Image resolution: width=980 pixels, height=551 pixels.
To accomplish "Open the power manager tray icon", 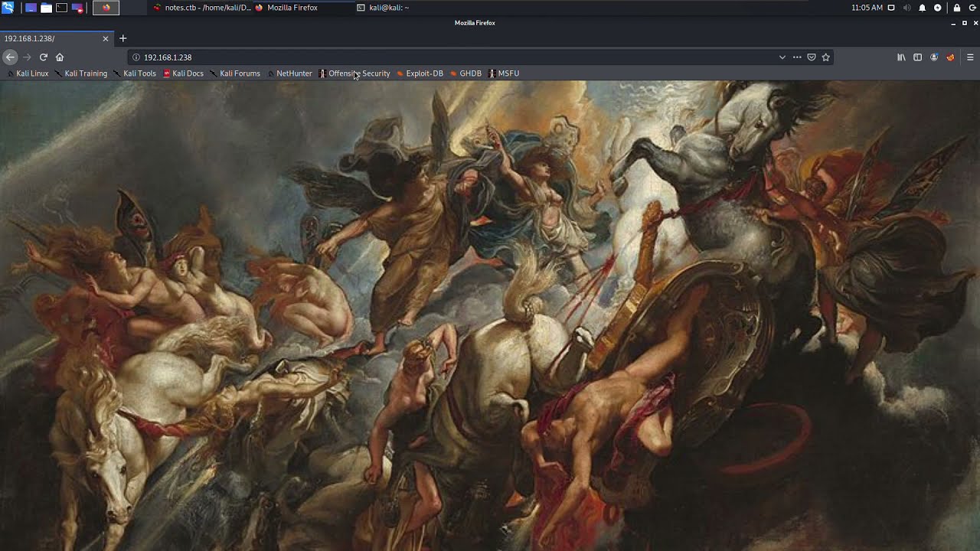I will tap(937, 8).
